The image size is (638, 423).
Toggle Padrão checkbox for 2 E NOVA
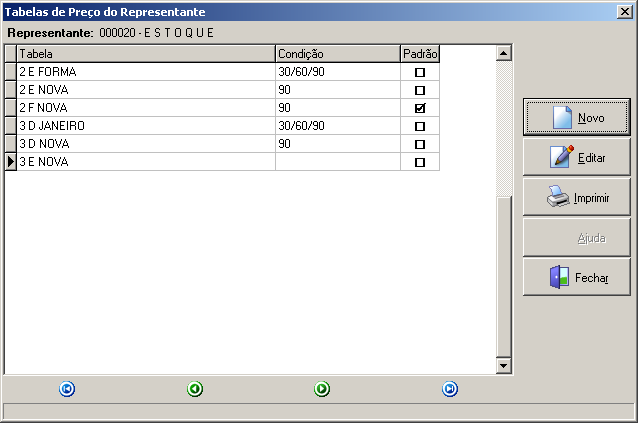pyautogui.click(x=420, y=90)
